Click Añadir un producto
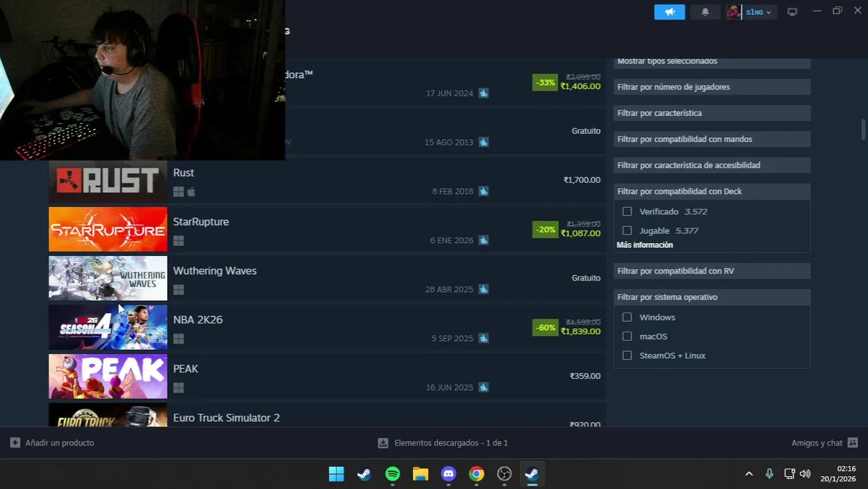This screenshot has width=868, height=489. pyautogui.click(x=60, y=443)
